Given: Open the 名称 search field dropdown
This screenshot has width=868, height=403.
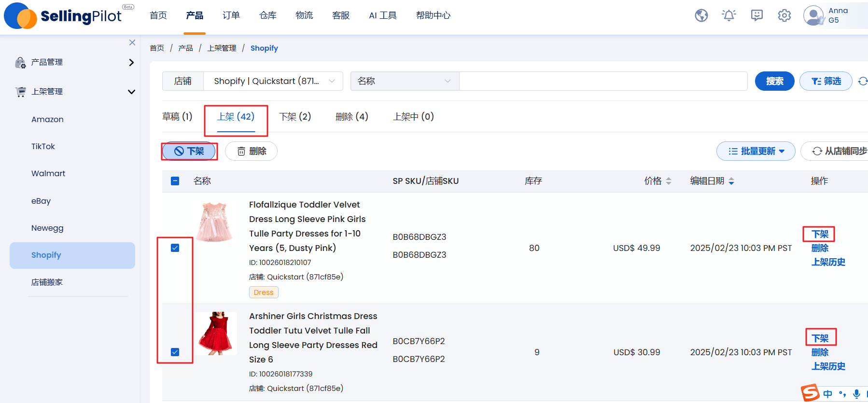Looking at the screenshot, I should click(x=404, y=81).
